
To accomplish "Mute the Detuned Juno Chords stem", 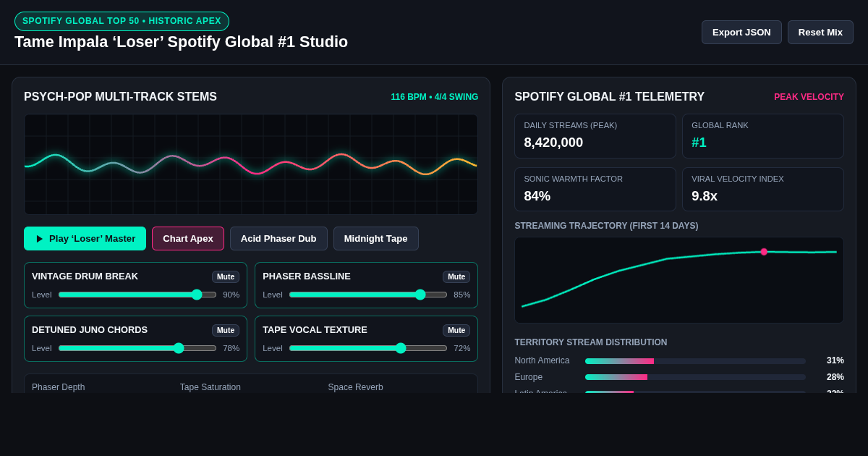I will tap(226, 330).
